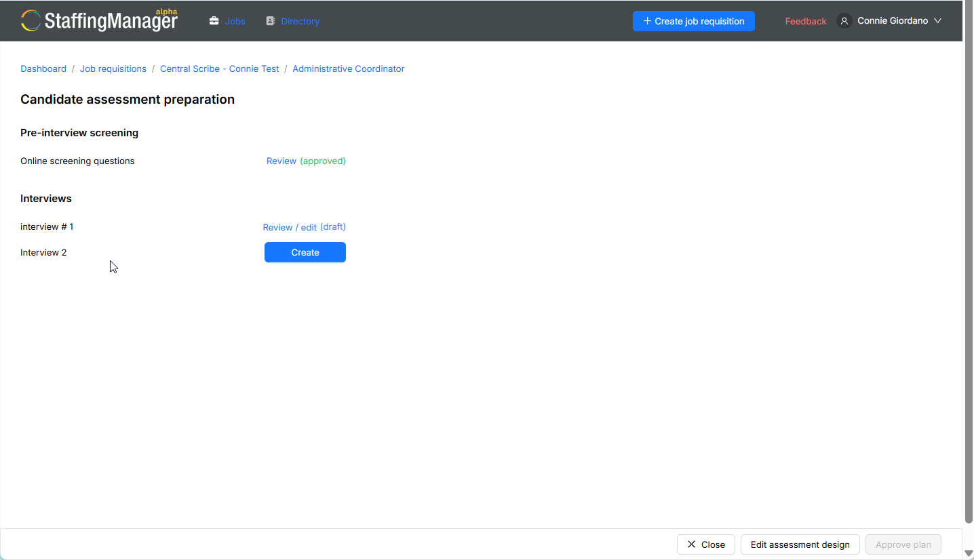
Task: Click the briefcase icon beside Jobs
Action: click(214, 21)
